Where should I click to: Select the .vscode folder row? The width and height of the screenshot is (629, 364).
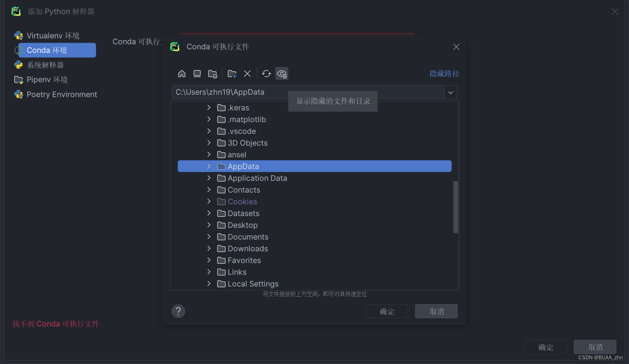(315, 131)
